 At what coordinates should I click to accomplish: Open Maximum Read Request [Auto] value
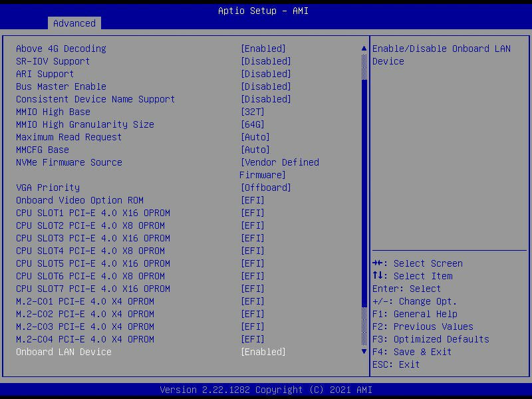point(255,137)
